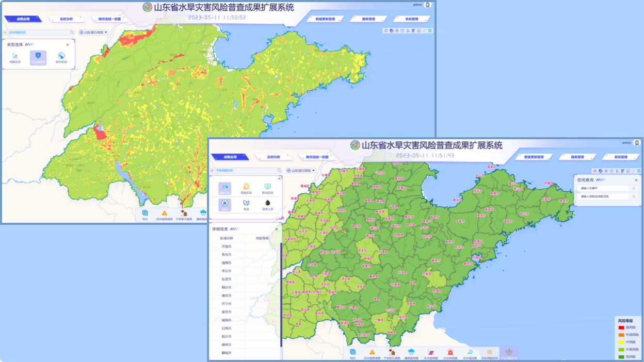Click 数据更新管理 in the back window header
Viewport: 644px width, 362px height.
(x=325, y=19)
